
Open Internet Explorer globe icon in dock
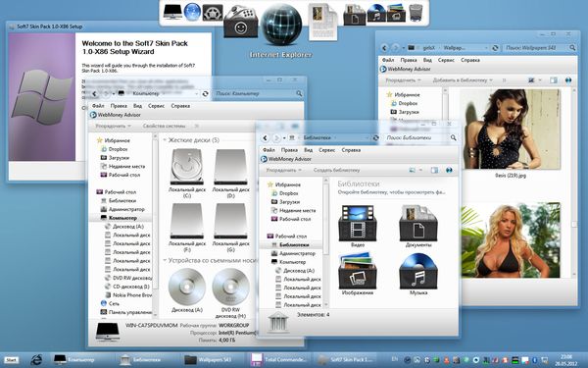click(x=281, y=25)
